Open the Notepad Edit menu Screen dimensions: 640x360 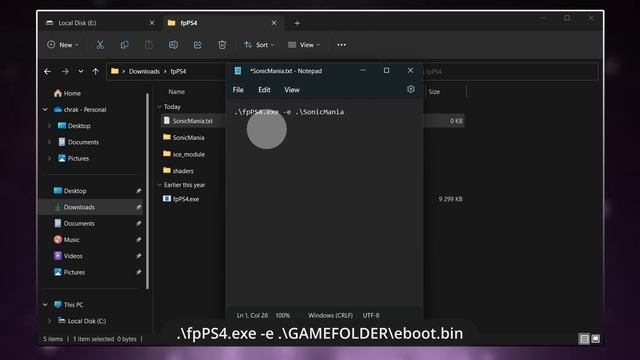tap(264, 90)
